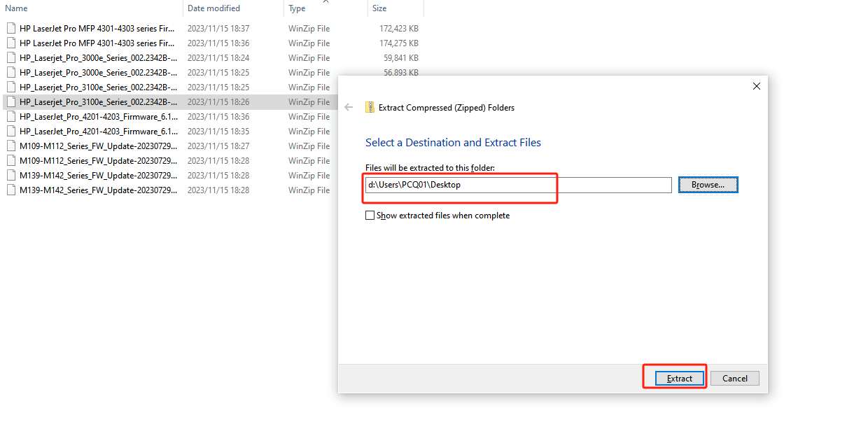Click the file icon of HP_LaserJet_Pro_4201-4203 firmware
This screenshot has width=868, height=429.
point(10,116)
